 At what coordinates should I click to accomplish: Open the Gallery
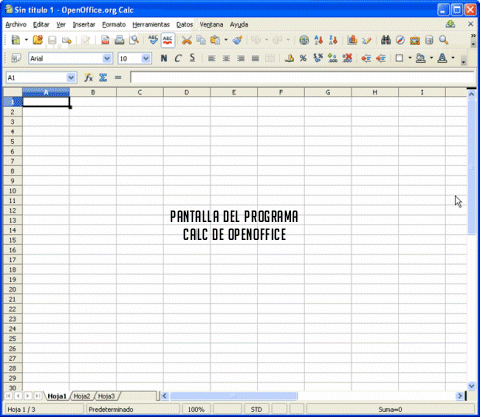click(415, 40)
